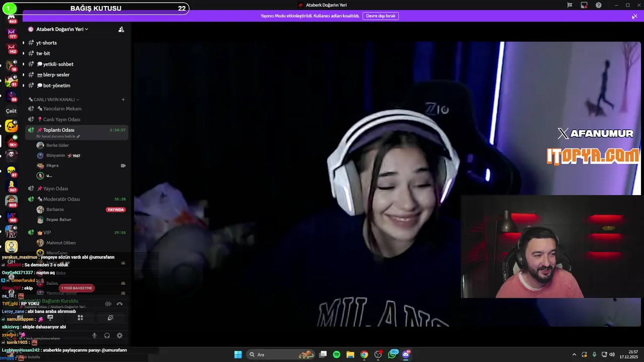Expand the yt-shorts channel arrow
Viewport: 644px width, 362px height.
point(23,43)
